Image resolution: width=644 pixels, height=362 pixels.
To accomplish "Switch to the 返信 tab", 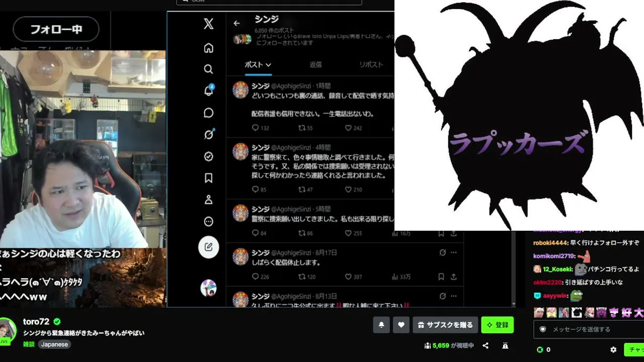I will tap(315, 65).
